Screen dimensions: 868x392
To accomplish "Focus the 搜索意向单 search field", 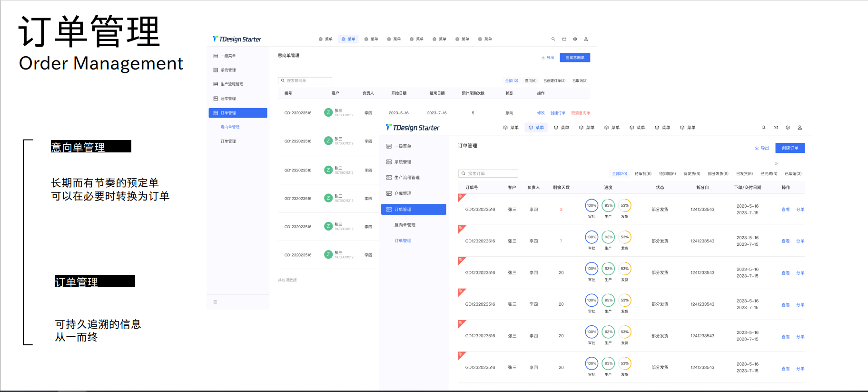I will 305,80.
